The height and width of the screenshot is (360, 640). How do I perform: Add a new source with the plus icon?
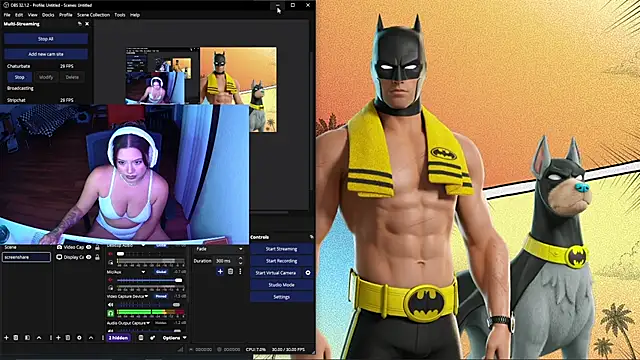click(58, 338)
